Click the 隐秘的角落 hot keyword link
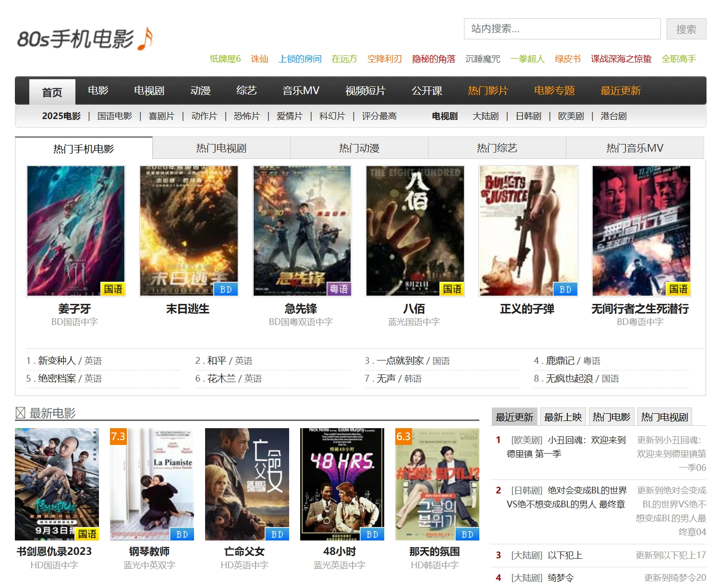Viewport: 719px width, 588px height. coord(433,59)
